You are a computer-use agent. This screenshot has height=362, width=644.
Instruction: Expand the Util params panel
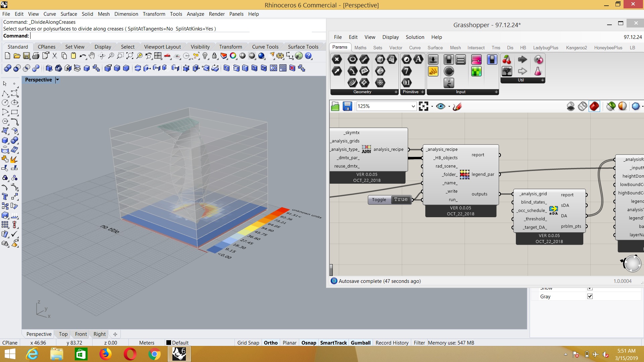point(542,80)
